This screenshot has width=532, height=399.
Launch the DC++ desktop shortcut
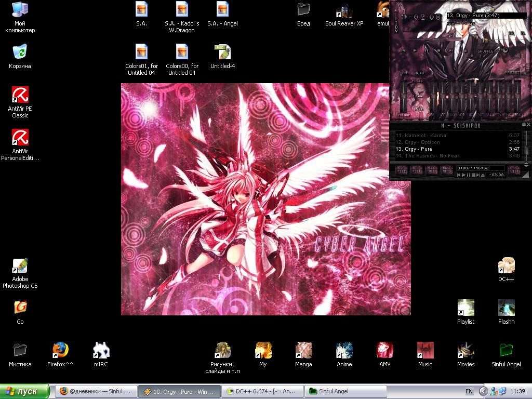506,270
